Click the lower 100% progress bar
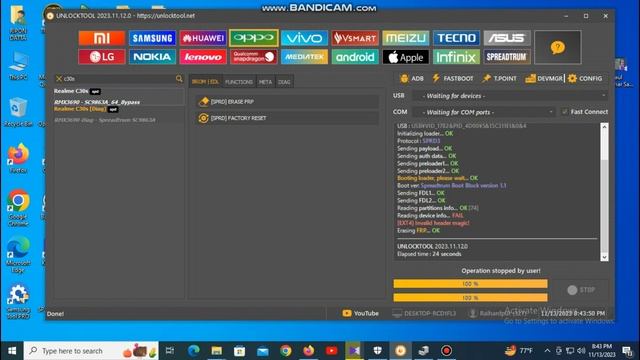The image size is (640, 360). click(470, 298)
